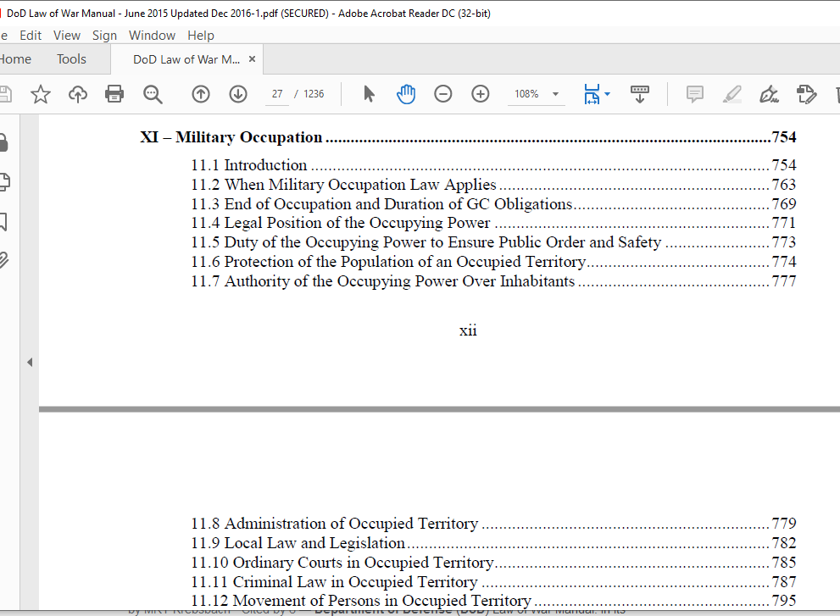
Task: Go to 11.11 Criminal Law in Occupied Territory
Action: [493, 582]
